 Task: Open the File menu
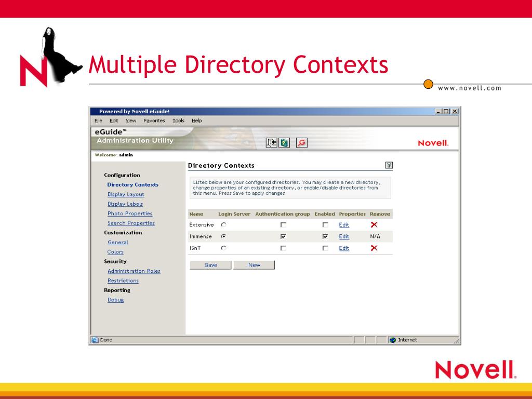coord(98,121)
